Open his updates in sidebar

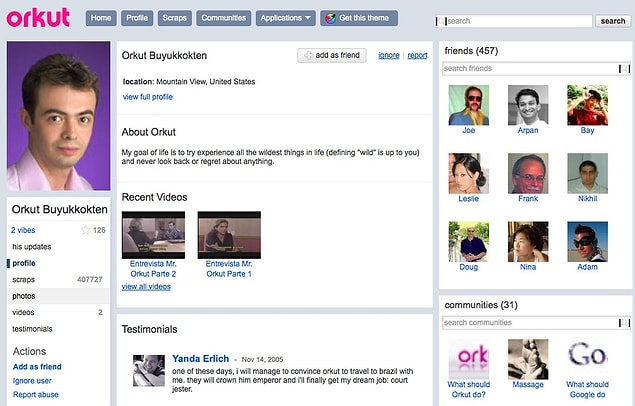(32, 247)
